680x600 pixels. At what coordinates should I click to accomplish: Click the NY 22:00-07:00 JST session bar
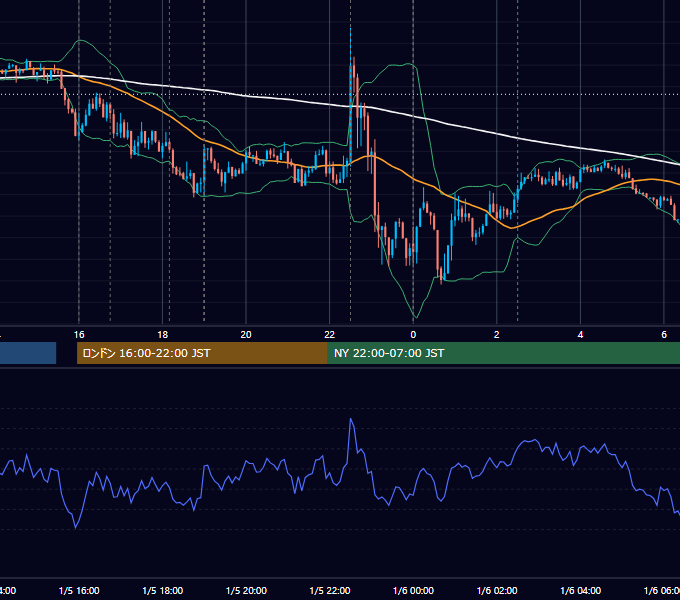(503, 353)
